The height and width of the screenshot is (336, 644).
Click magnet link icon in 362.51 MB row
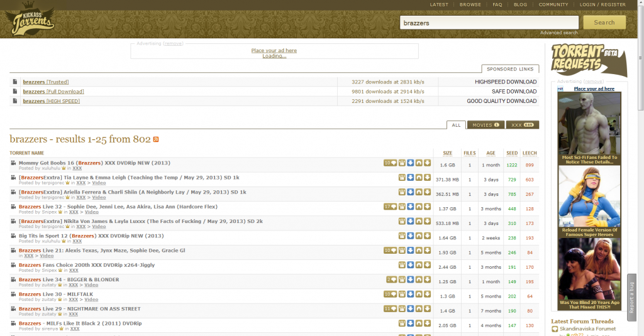(x=419, y=192)
